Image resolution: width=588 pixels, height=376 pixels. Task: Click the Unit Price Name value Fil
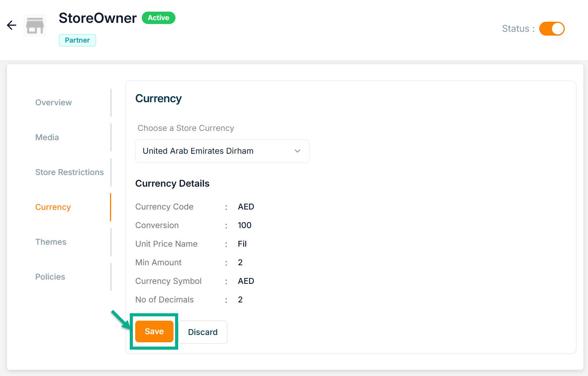(x=242, y=244)
